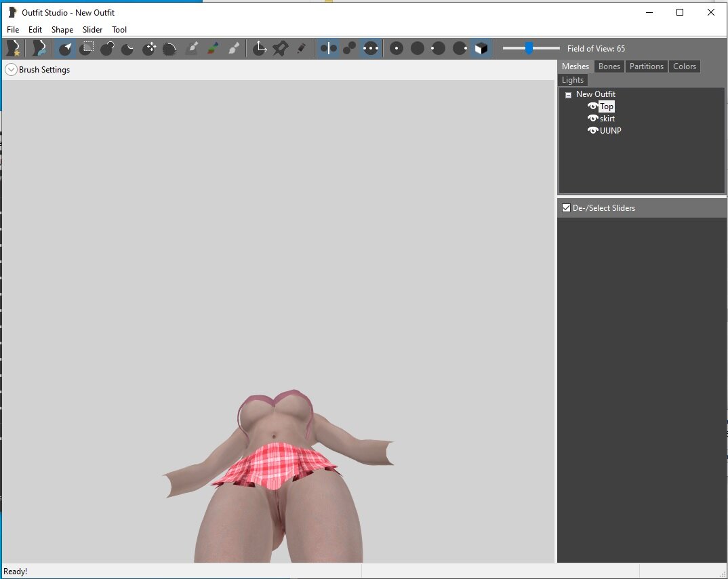Activate the Pivot pushpin tool
The image size is (728, 579).
pyautogui.click(x=281, y=48)
